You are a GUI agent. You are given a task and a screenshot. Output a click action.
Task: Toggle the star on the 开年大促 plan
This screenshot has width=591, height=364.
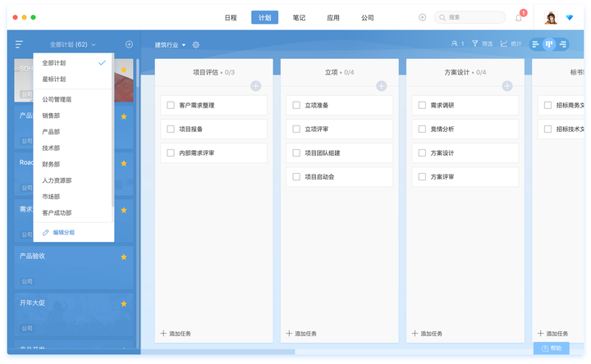click(124, 304)
